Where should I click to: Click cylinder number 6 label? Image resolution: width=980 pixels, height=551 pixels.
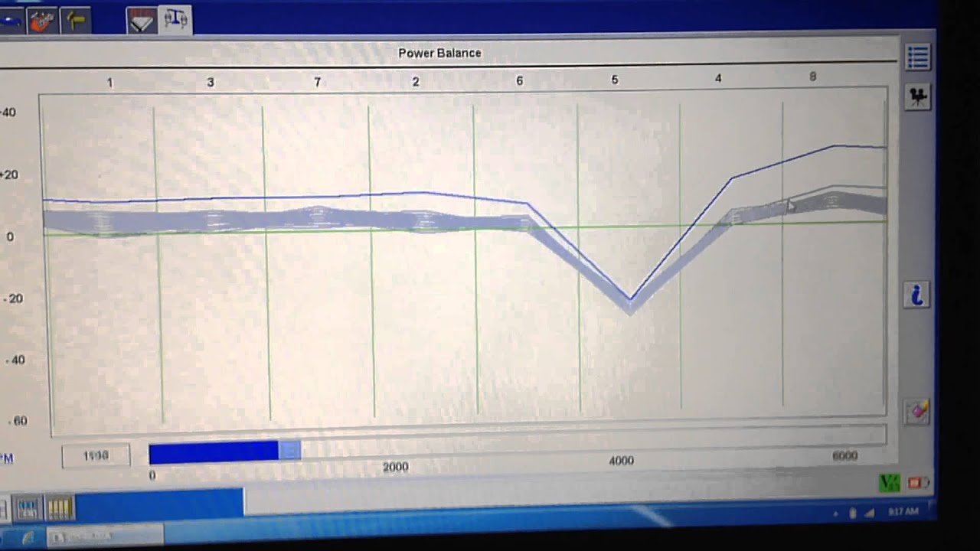519,81
